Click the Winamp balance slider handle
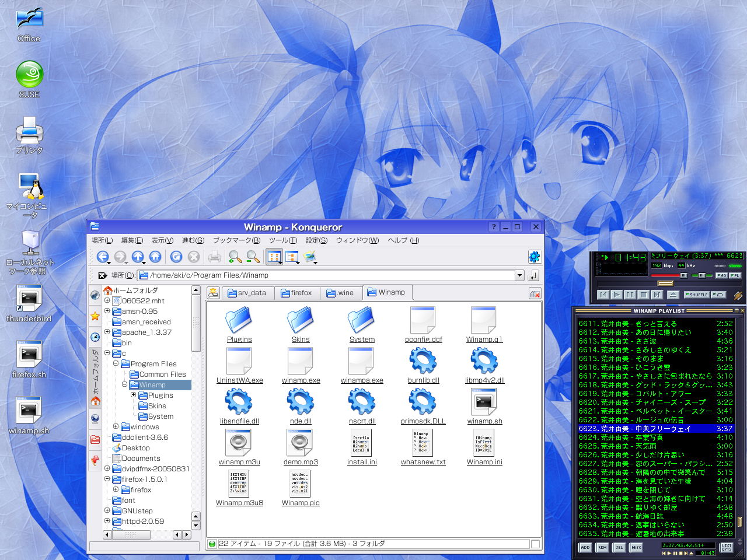Viewport: 747px width, 560px height. pos(702,275)
